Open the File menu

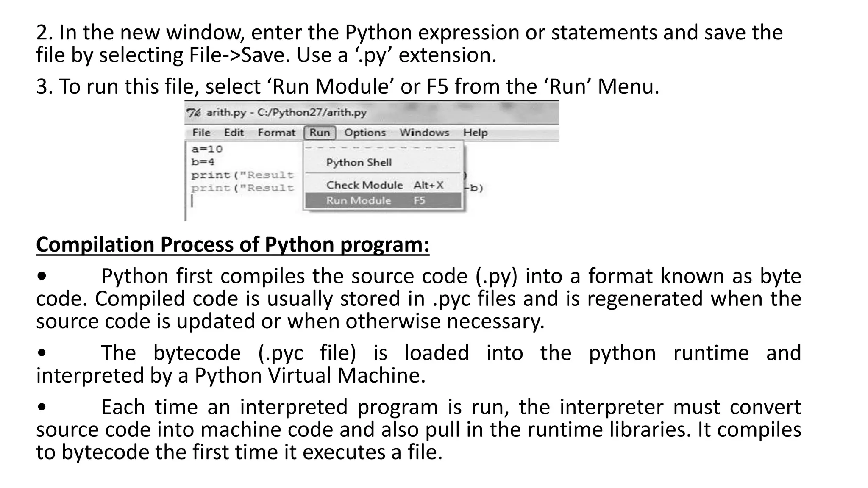pos(201,133)
